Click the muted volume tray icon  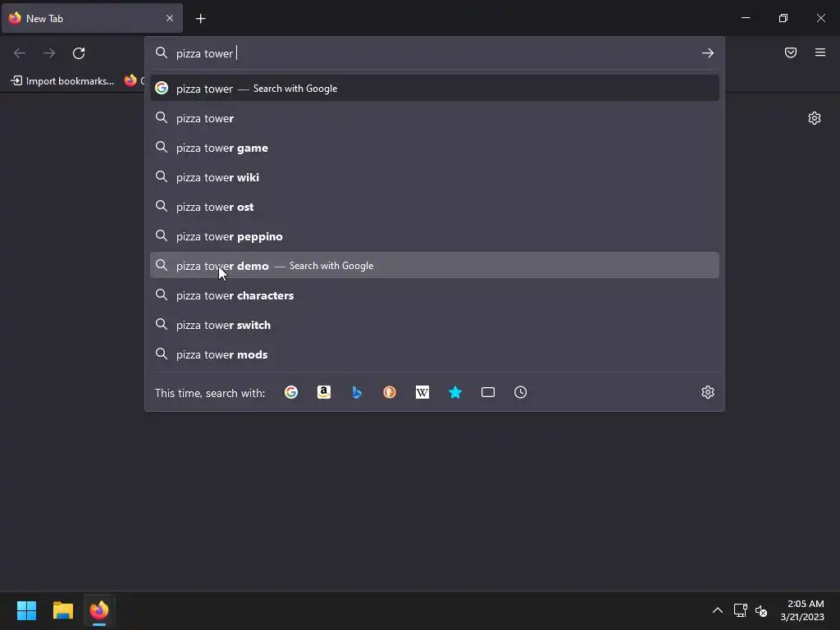(760, 610)
